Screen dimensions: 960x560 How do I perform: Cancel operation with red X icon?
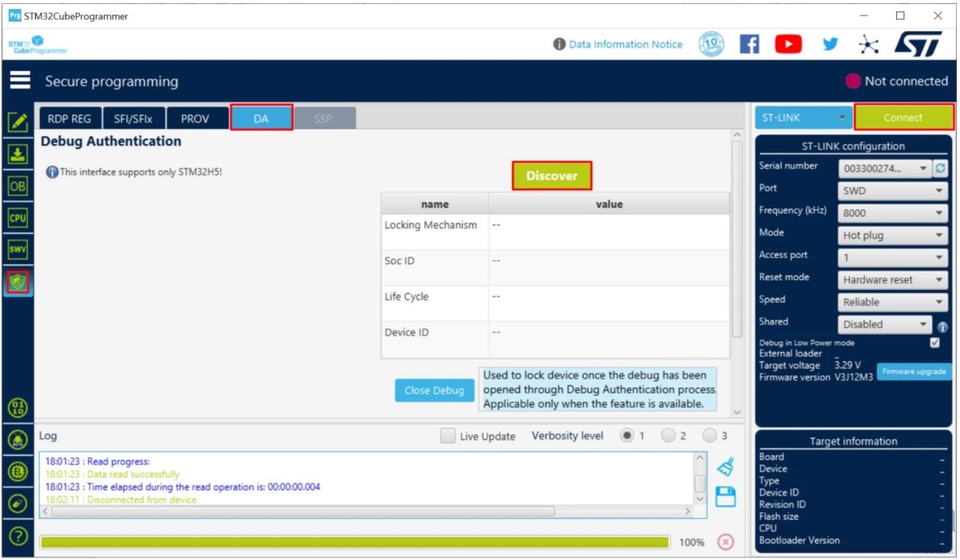tap(726, 542)
